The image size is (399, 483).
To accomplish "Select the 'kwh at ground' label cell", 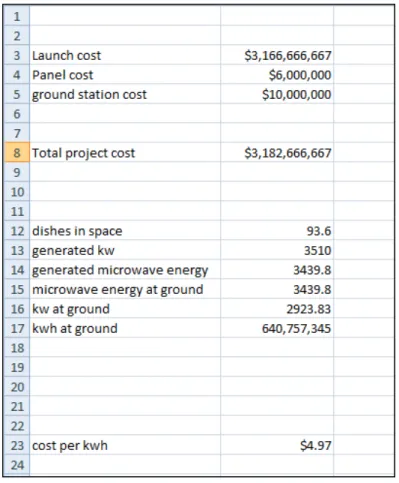I will coord(125,328).
